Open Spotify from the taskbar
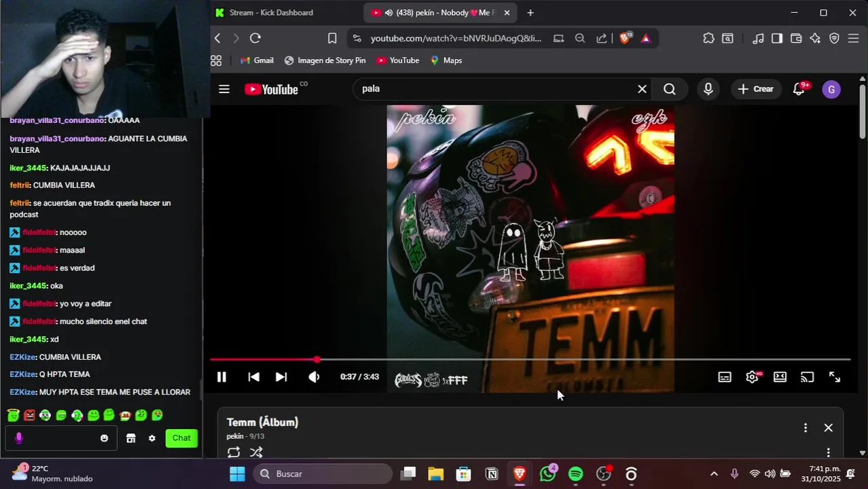The height and width of the screenshot is (489, 868). tap(575, 474)
